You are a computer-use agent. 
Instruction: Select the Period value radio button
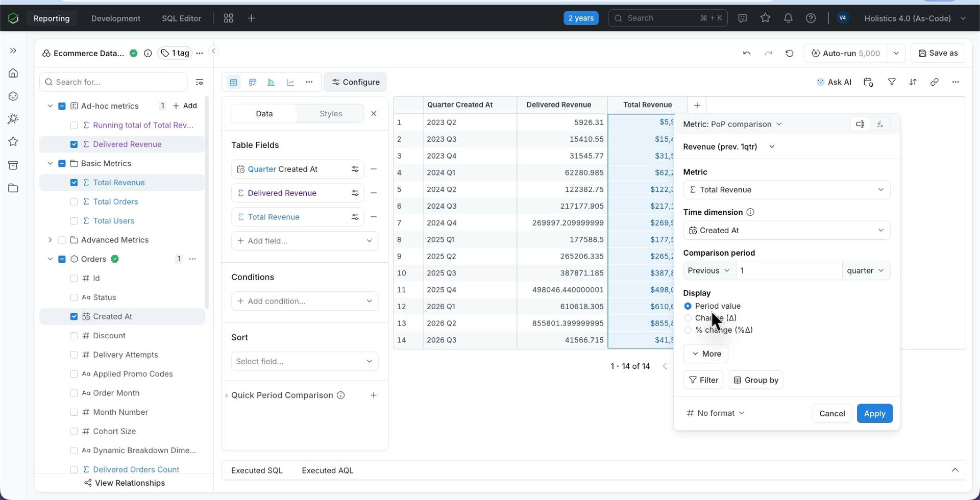(x=688, y=306)
